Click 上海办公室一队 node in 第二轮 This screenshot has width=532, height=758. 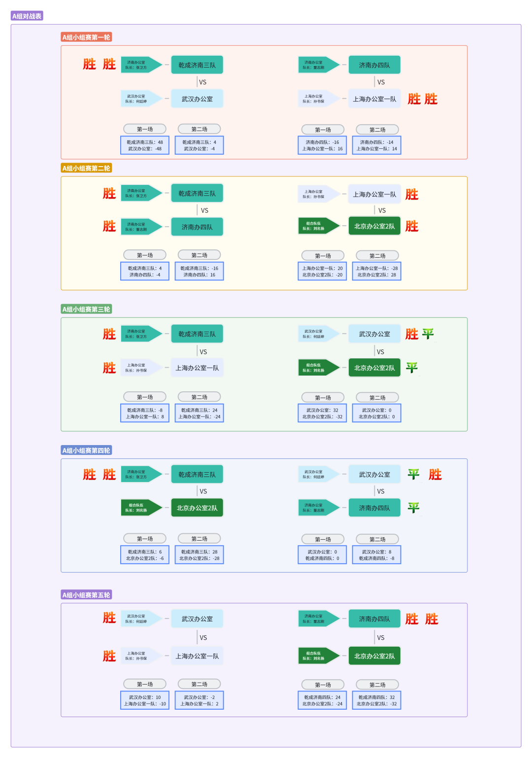coord(374,194)
